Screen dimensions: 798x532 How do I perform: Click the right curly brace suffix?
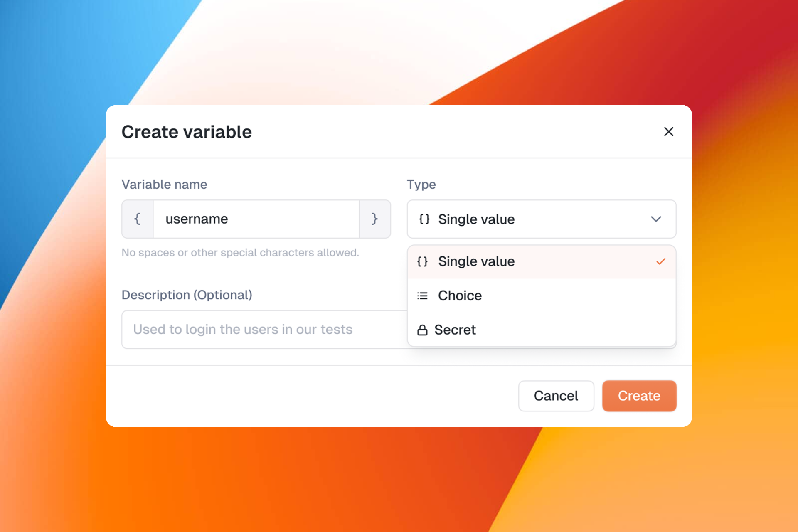pos(374,219)
